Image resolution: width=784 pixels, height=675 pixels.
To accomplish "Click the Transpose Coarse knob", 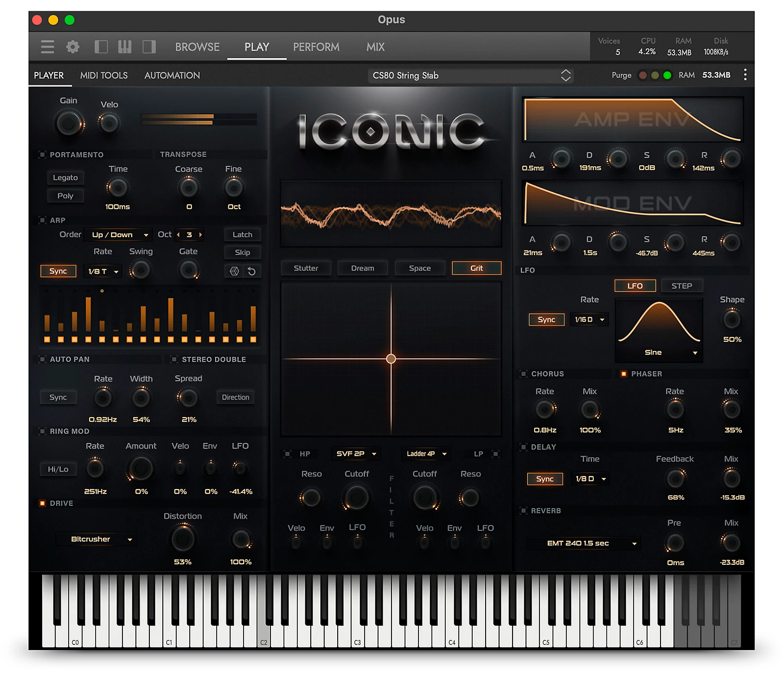I will [189, 188].
